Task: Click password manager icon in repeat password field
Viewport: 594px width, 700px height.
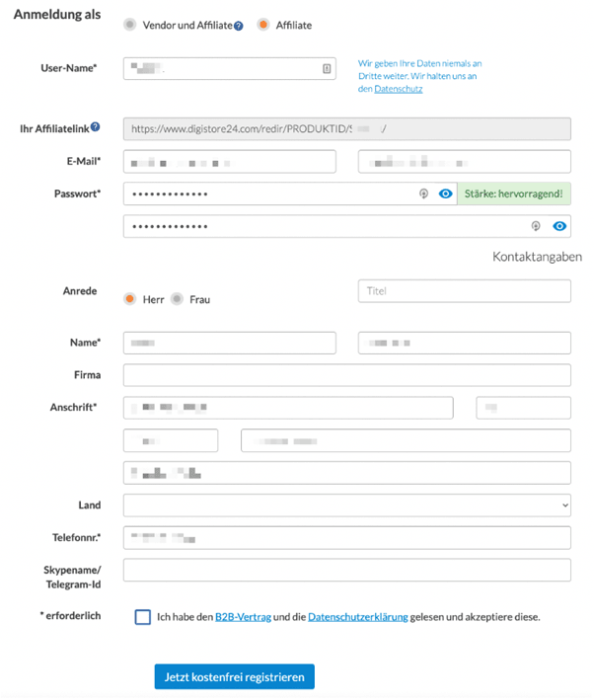Action: coord(536,226)
